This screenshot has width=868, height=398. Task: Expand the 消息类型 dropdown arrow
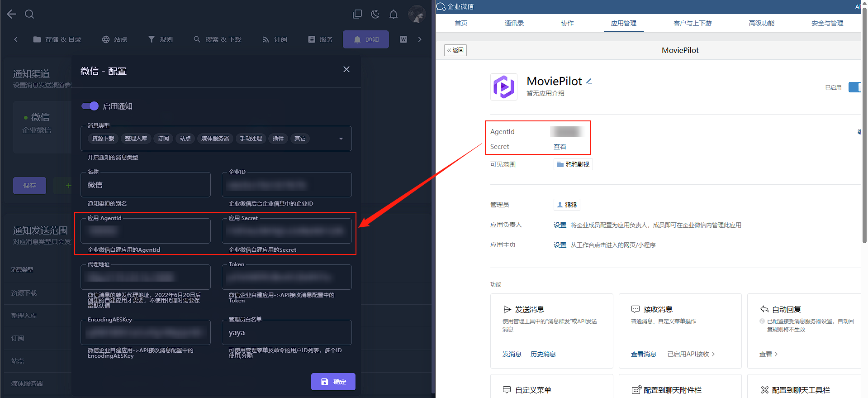coord(341,139)
